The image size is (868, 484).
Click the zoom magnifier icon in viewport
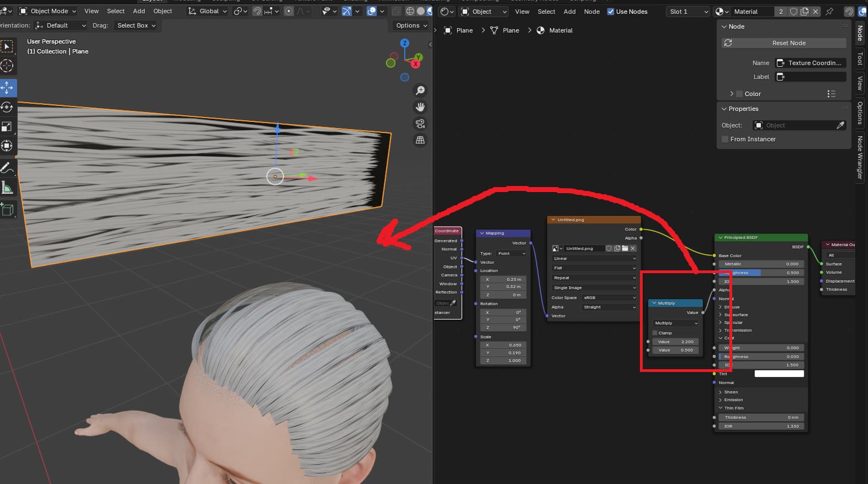[x=420, y=90]
